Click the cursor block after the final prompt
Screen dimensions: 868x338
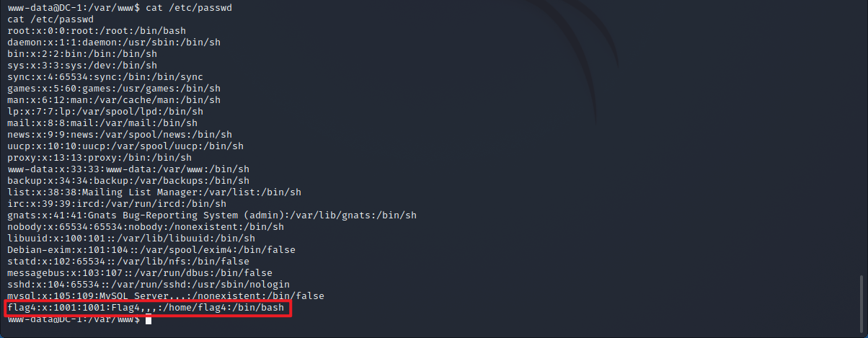[148, 319]
